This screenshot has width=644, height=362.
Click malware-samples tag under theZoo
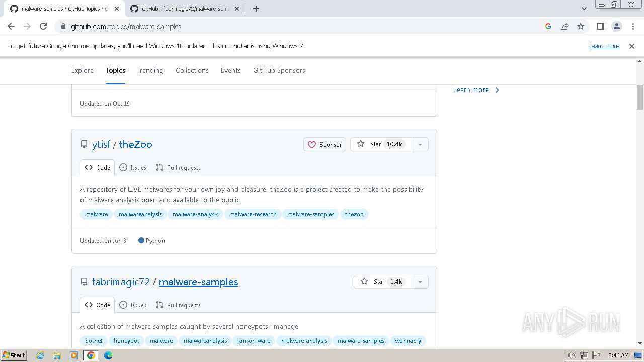point(311,214)
